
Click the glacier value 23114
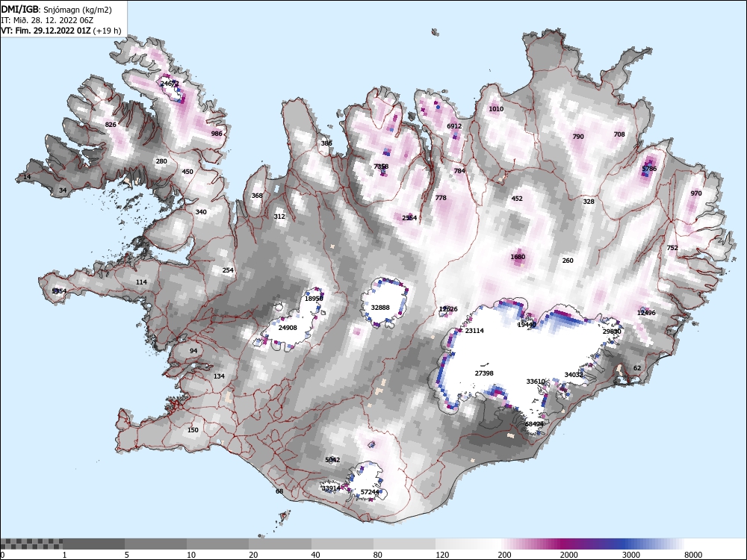(x=474, y=331)
